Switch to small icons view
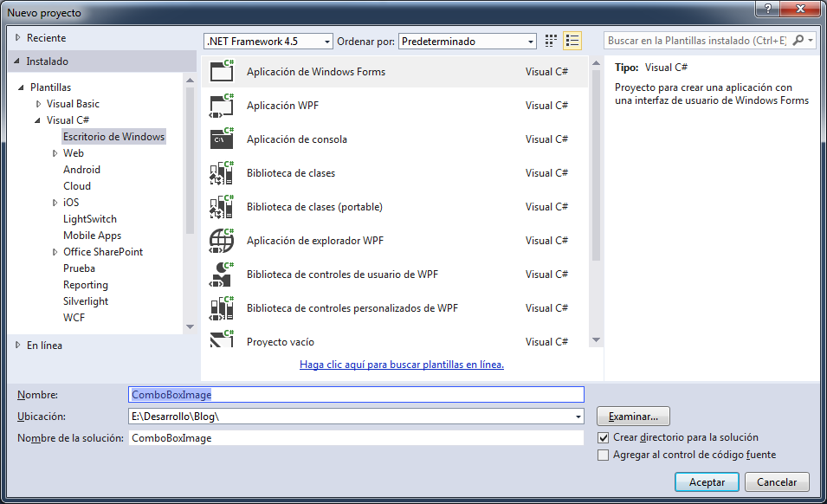Viewport: 827px width, 504px height. [551, 40]
